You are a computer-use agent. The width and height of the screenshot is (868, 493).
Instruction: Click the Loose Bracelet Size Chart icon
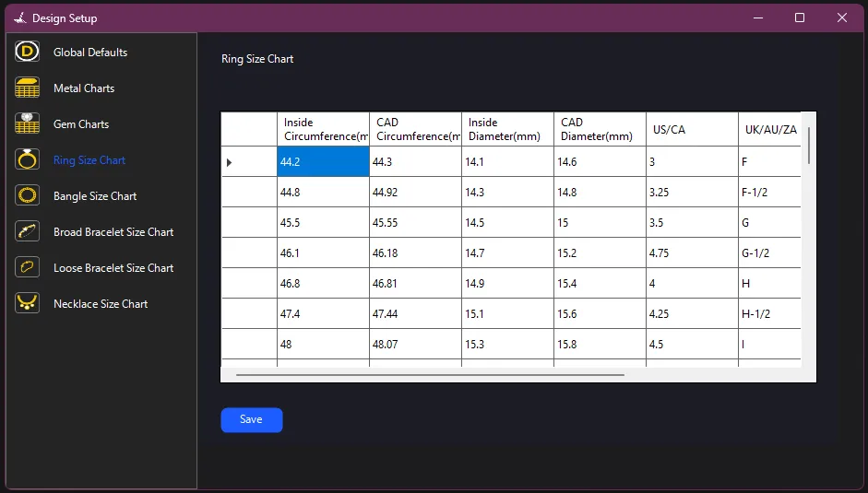28,268
